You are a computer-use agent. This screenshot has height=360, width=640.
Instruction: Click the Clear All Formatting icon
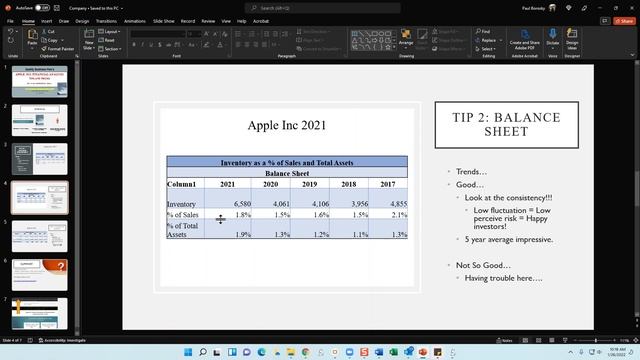(x=224, y=34)
